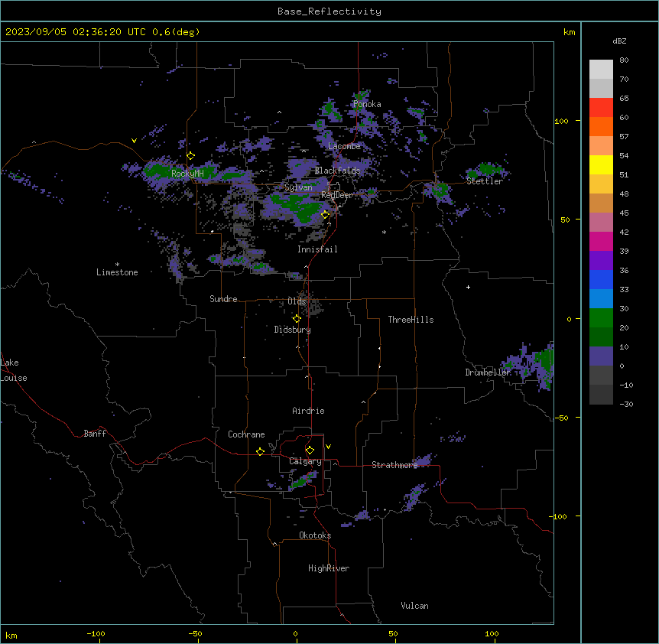Screen dimensions: 659x644
Task: Click the HighRiver label
Action: tap(329, 568)
